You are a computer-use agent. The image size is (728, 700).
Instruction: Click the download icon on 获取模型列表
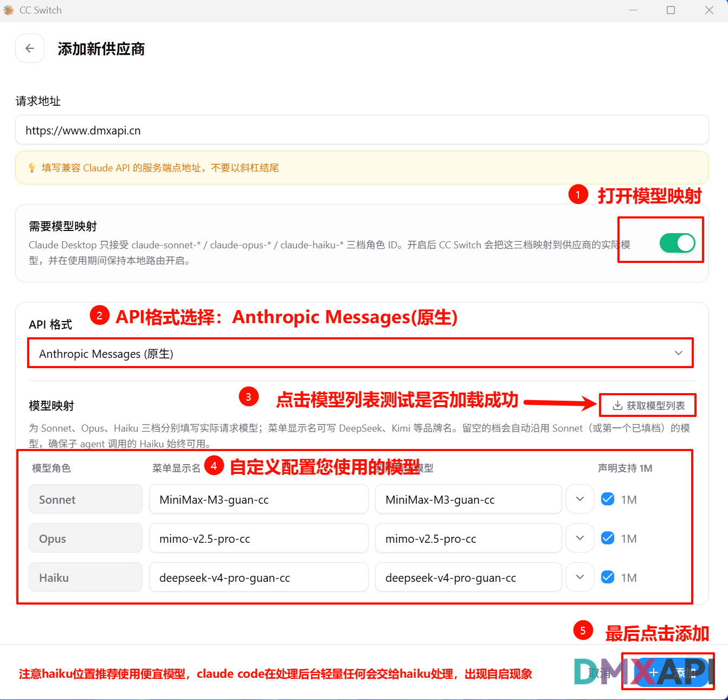pos(617,406)
